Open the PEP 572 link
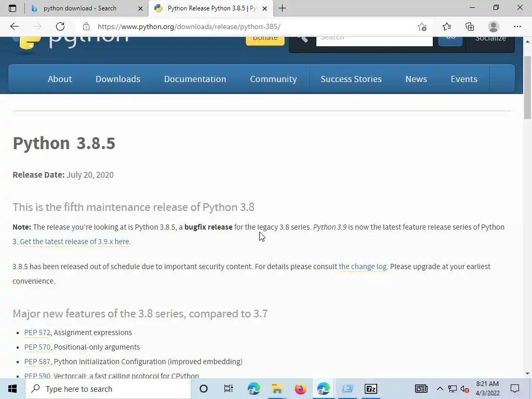This screenshot has height=399, width=532. coord(37,332)
